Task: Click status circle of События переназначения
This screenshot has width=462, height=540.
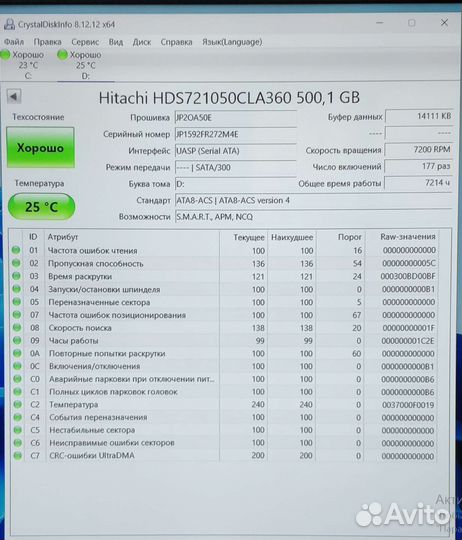Action: point(18,417)
